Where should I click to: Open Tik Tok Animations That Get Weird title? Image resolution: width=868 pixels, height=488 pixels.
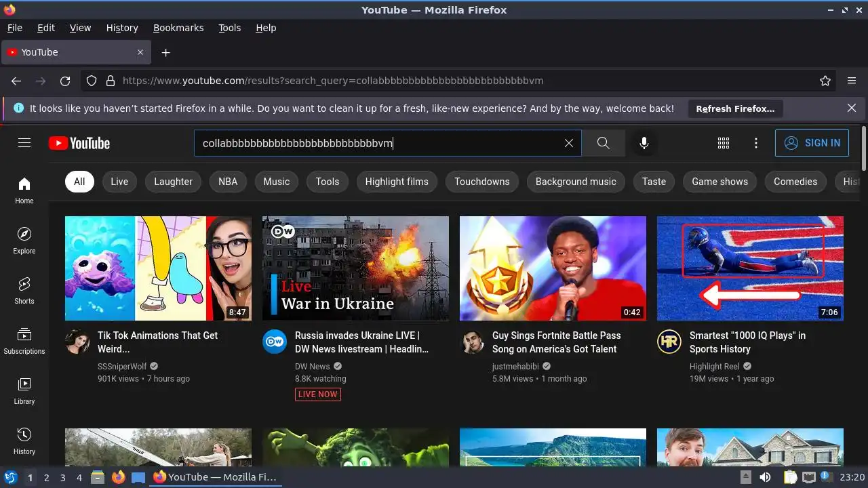tap(158, 342)
